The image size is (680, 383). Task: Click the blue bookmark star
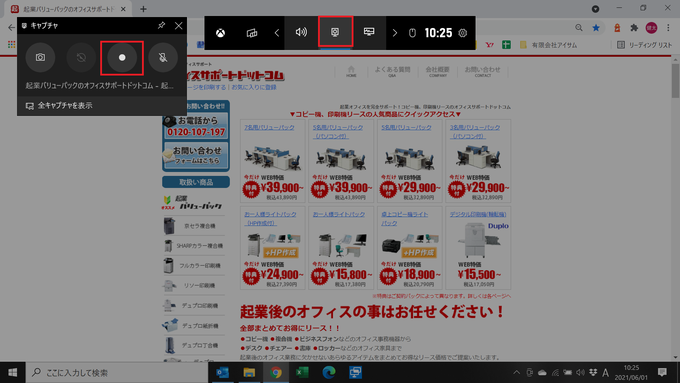[x=596, y=28]
